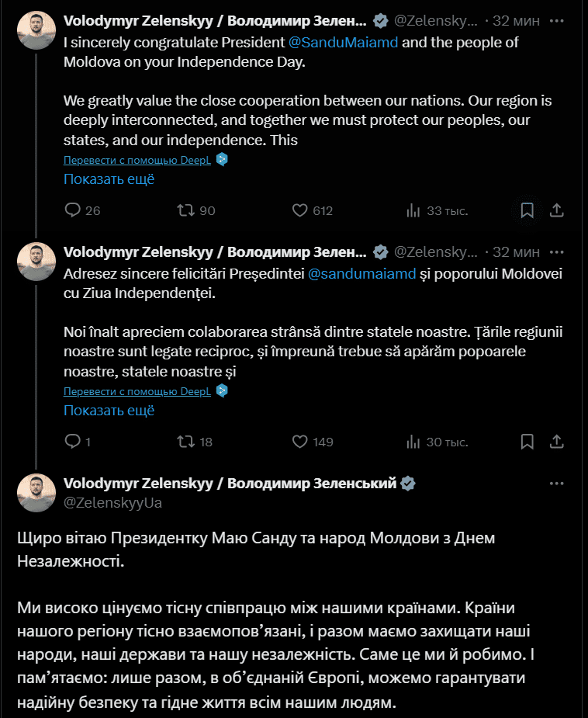
Task: Retweet the English Independence Day tweet
Action: [186, 210]
